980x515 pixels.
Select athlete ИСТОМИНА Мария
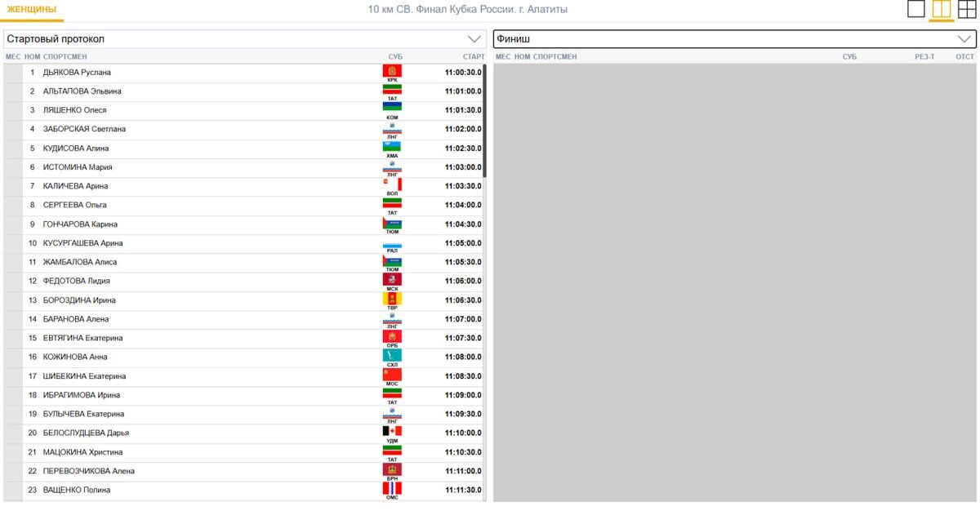(x=78, y=167)
